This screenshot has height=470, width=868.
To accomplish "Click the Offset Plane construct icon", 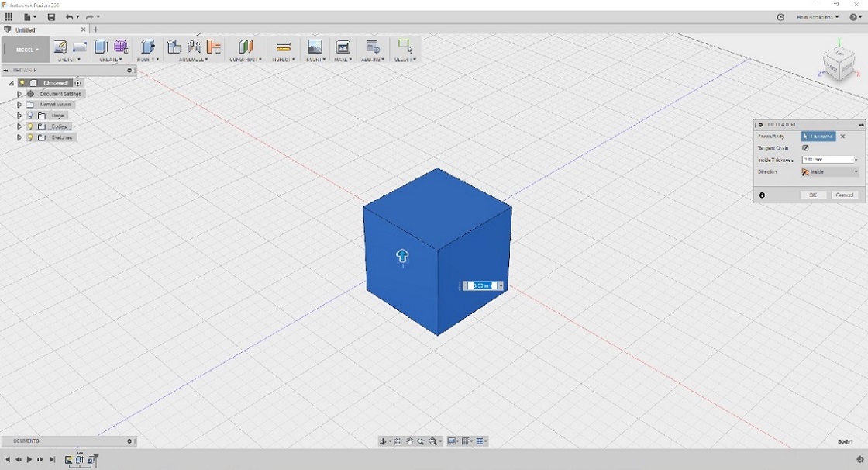I will click(x=245, y=47).
